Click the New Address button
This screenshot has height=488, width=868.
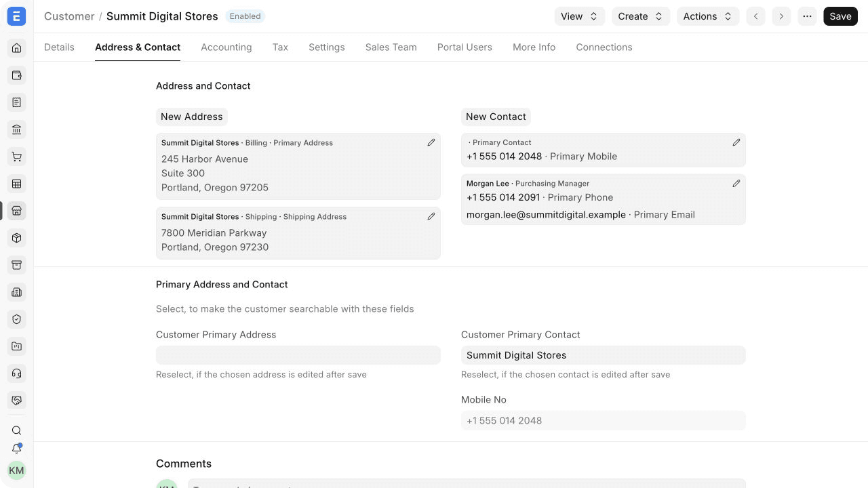tap(192, 117)
